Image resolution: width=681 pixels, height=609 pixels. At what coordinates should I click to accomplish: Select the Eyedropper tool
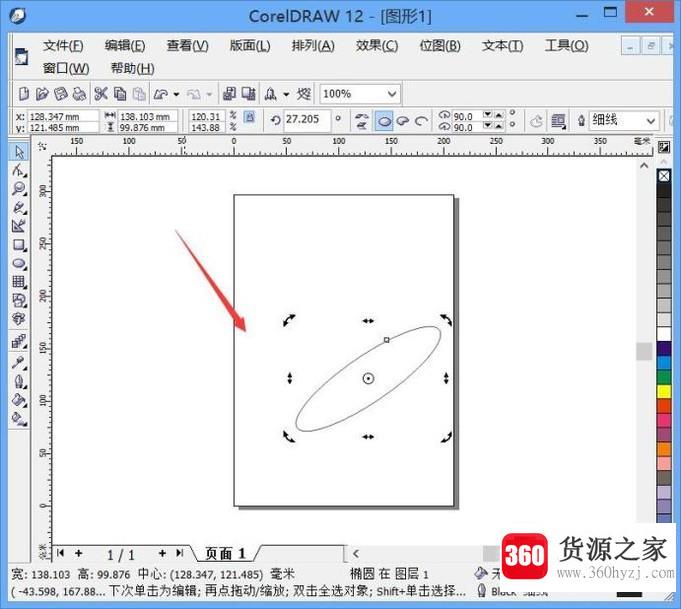click(x=19, y=362)
